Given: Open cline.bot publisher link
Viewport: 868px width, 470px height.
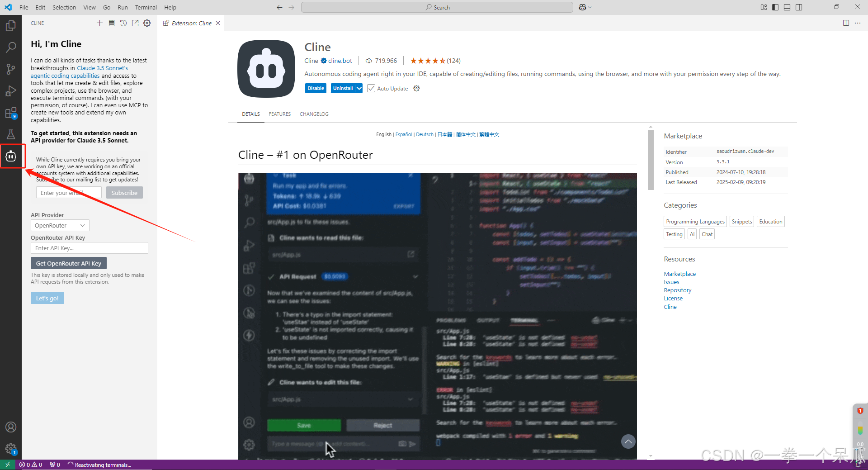Looking at the screenshot, I should tap(340, 61).
